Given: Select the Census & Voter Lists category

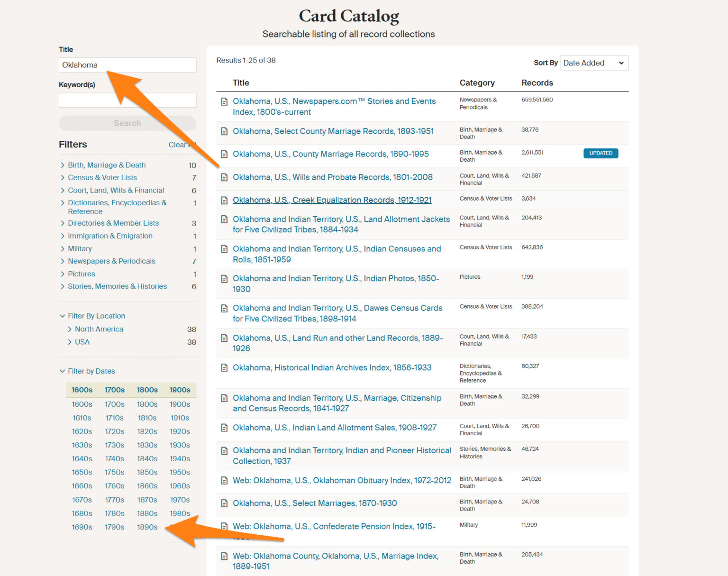Looking at the screenshot, I should [102, 177].
